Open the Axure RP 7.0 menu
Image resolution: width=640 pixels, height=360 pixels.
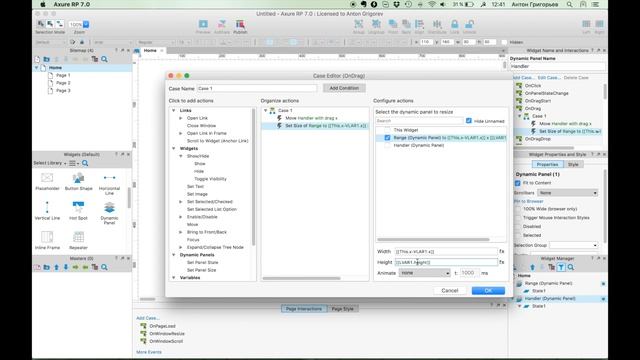click(72, 4)
